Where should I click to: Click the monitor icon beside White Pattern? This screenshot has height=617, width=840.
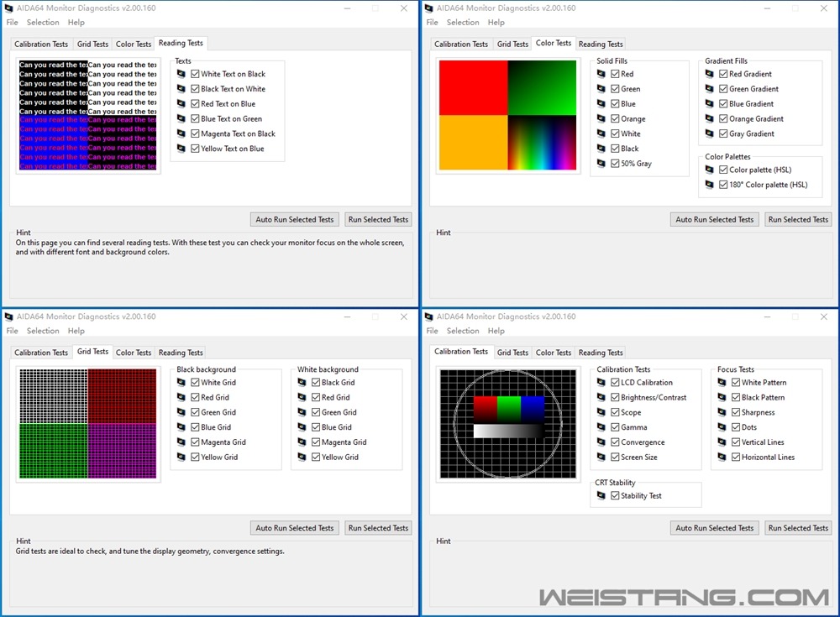pos(722,383)
